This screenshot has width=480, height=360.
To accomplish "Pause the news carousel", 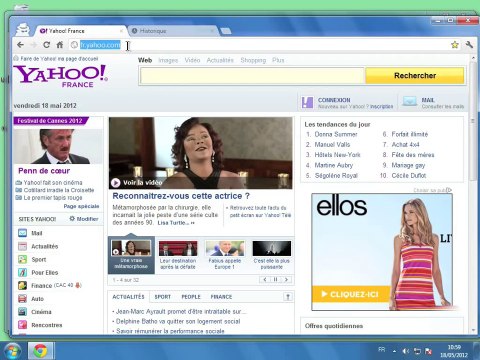I will point(276,280).
